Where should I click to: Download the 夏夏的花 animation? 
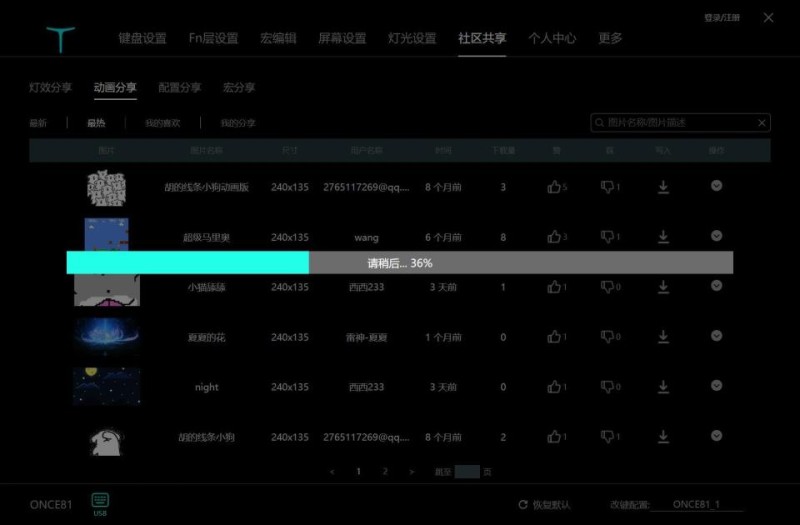(663, 337)
